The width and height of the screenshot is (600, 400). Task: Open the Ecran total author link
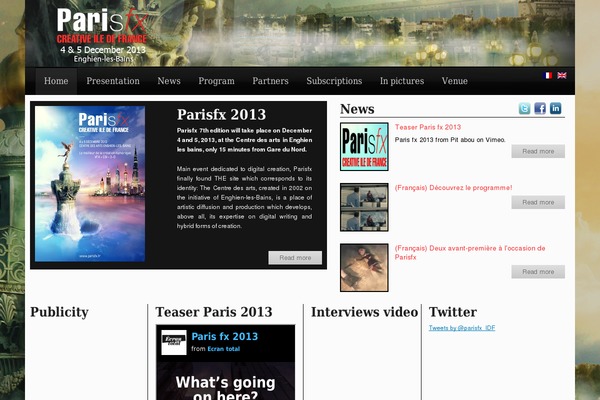pos(223,349)
